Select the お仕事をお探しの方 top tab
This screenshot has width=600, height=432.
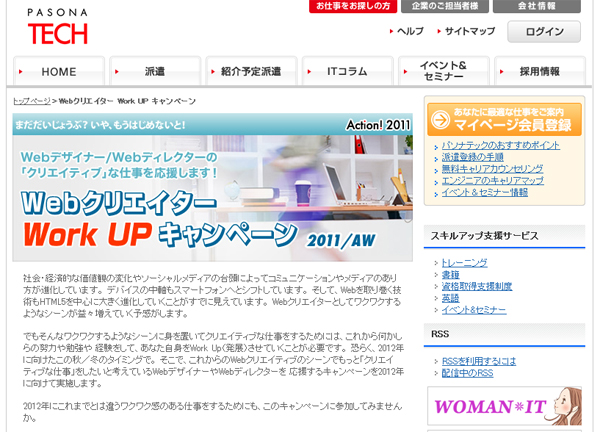[x=355, y=7]
